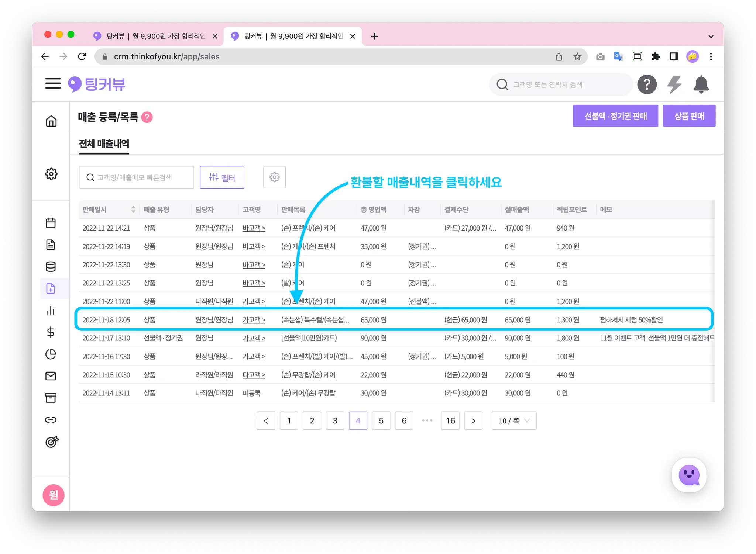Select the 전체 매출내역 tab
Image resolution: width=756 pixels, height=554 pixels.
(104, 144)
